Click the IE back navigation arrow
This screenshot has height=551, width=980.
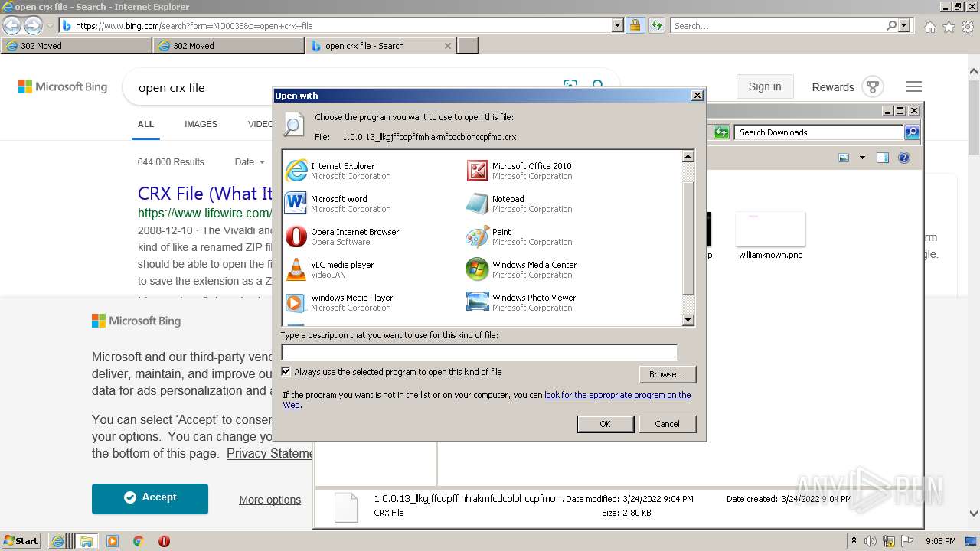coord(12,25)
